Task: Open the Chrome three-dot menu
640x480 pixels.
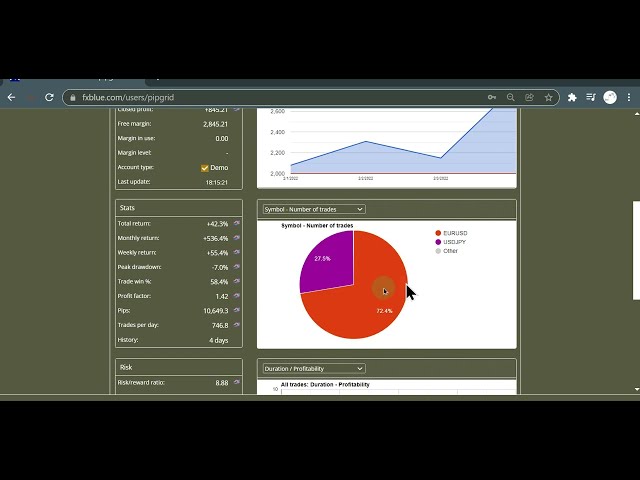Action: 628,97
